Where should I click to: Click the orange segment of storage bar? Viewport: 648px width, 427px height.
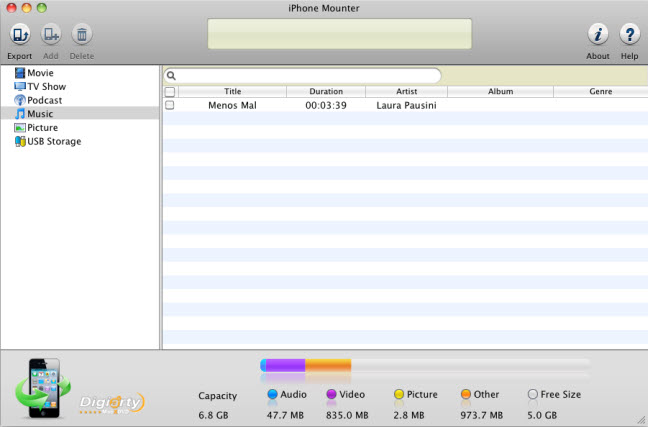(x=328, y=365)
